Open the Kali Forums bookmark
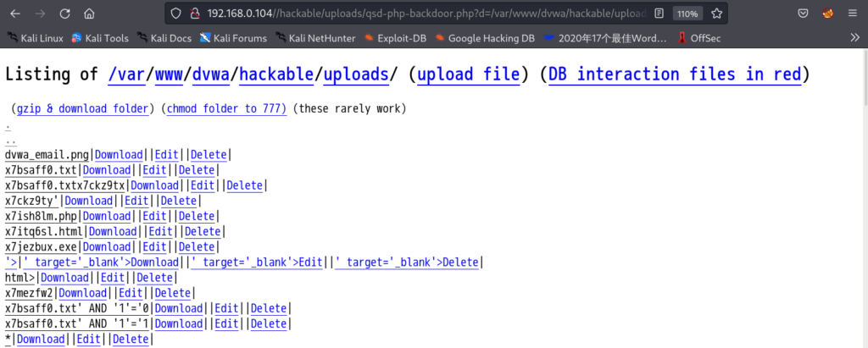The image size is (868, 348). (233, 38)
